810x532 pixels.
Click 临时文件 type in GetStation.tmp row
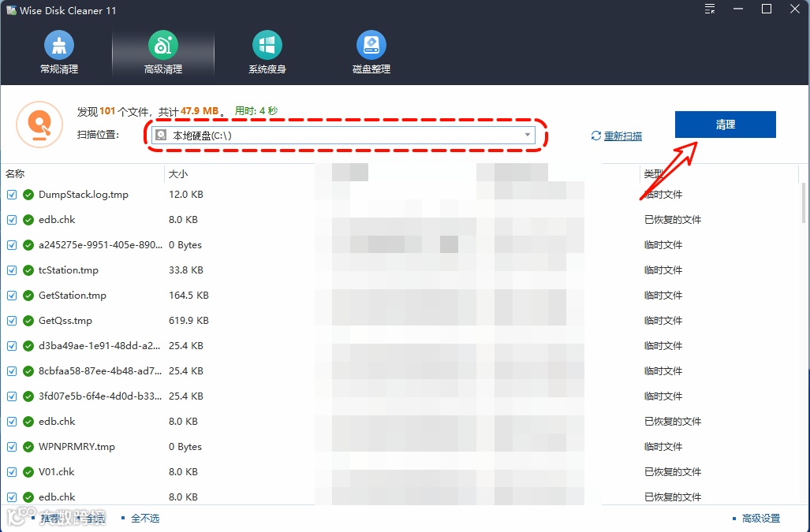[663, 295]
